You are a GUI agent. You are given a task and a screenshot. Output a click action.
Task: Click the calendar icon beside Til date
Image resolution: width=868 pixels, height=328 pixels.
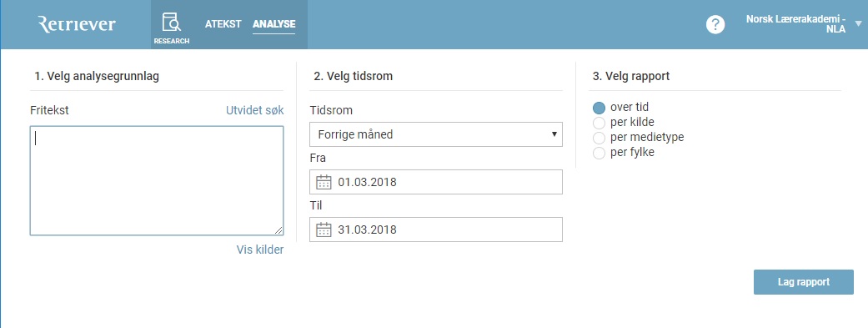tap(324, 230)
